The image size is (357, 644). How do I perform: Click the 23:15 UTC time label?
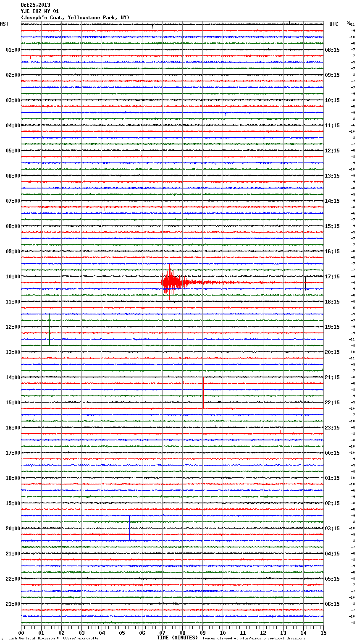(x=332, y=428)
